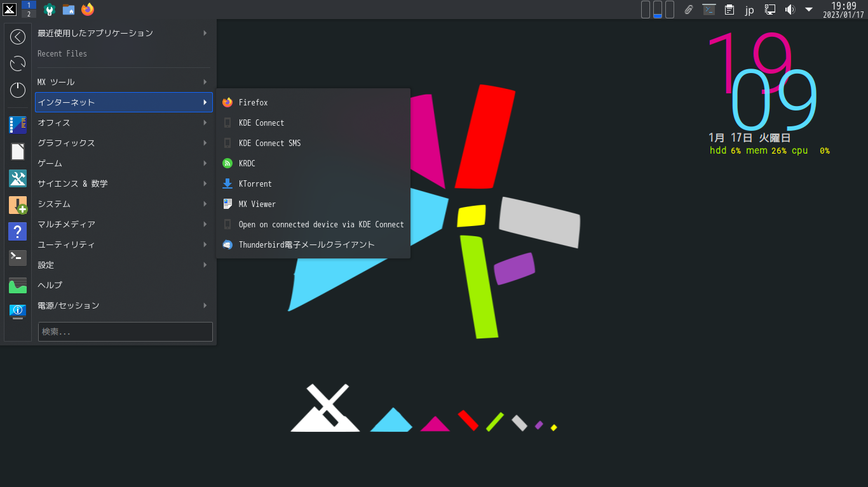Open the blank document favorite icon
Image resolution: width=868 pixels, height=487 pixels.
(18, 152)
